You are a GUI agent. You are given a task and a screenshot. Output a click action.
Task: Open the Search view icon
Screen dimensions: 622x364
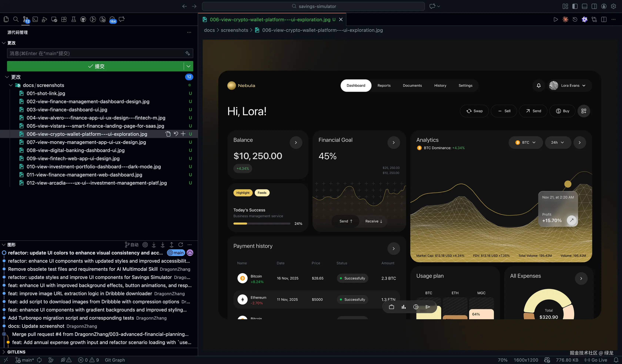(16, 19)
